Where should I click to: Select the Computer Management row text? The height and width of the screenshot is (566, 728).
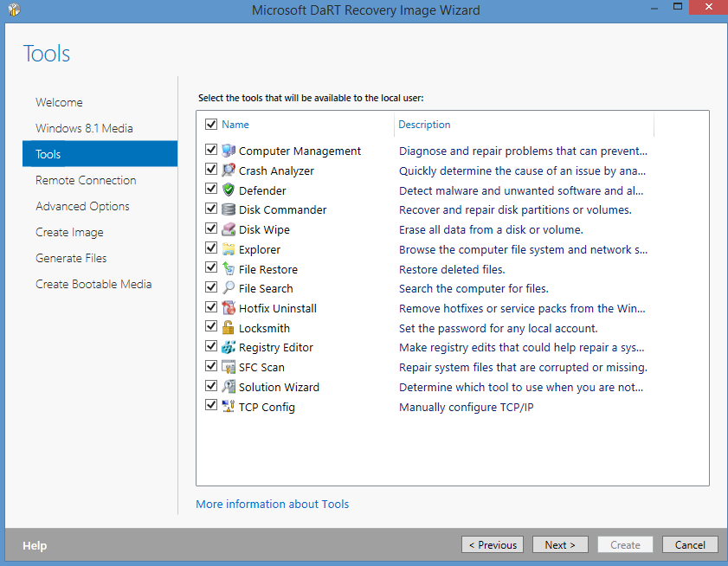(300, 151)
